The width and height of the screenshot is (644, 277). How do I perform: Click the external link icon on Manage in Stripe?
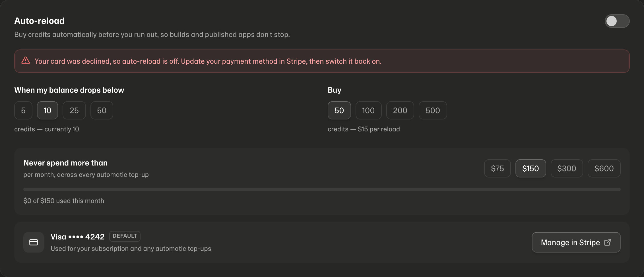coord(608,242)
